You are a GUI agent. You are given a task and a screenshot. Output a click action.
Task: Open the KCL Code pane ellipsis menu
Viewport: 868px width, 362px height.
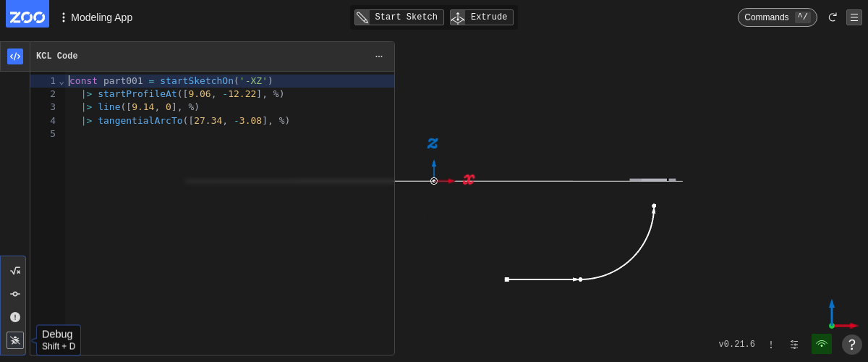coord(379,56)
